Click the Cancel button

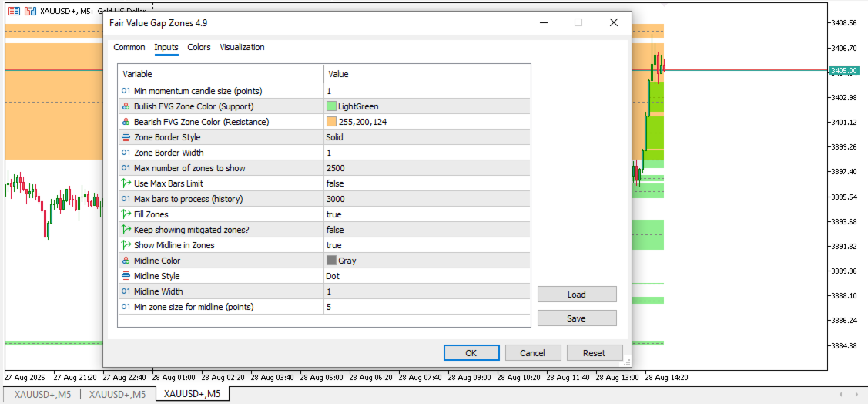(x=532, y=353)
